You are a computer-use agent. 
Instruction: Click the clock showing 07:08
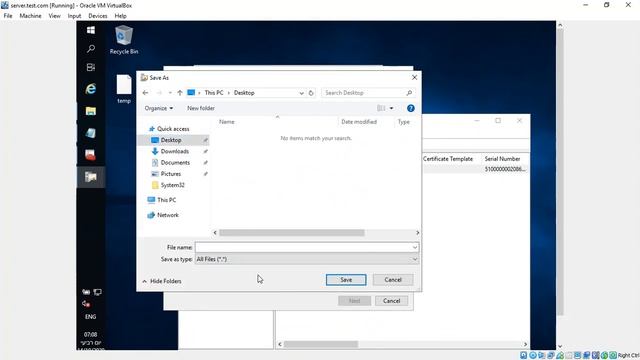point(91,335)
